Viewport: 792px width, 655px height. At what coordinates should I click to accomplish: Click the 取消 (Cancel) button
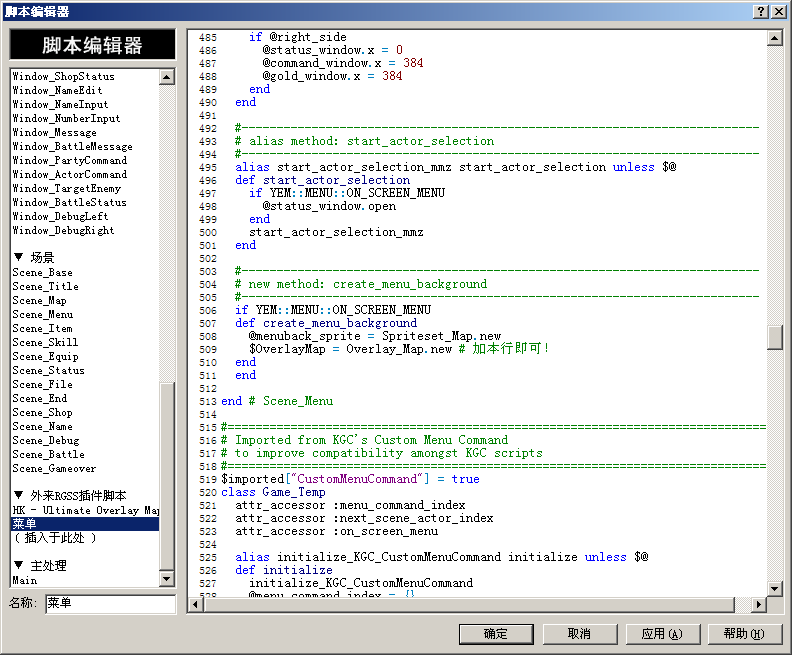pos(579,634)
